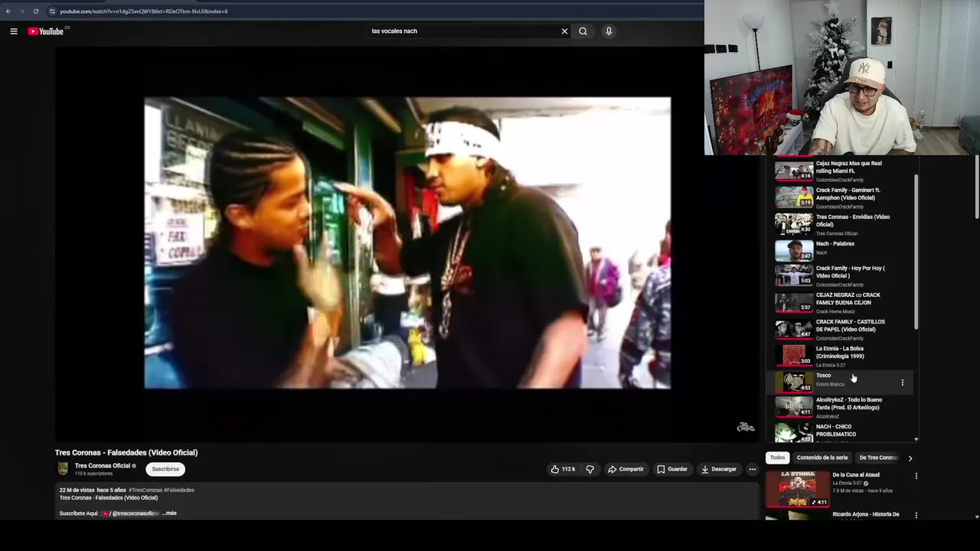Open the 'De la Cuna al Ataud' recommended video thumbnail

click(x=797, y=489)
